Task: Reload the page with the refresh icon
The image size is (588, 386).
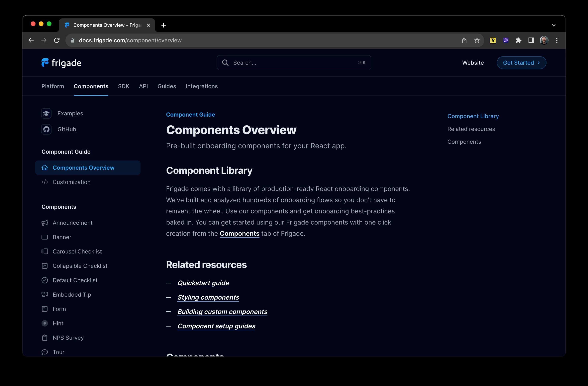Action: pos(57,40)
